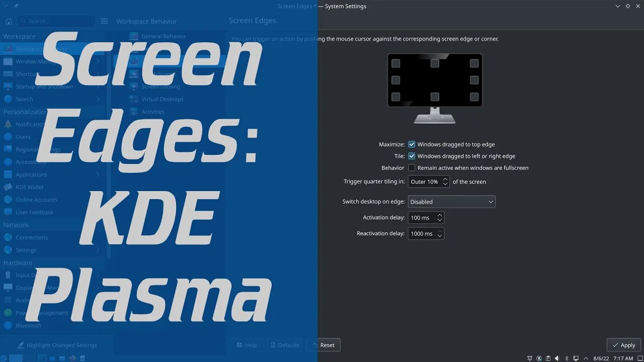644x362 pixels.
Task: Select the left edge on monitor preview
Action: pyautogui.click(x=396, y=80)
